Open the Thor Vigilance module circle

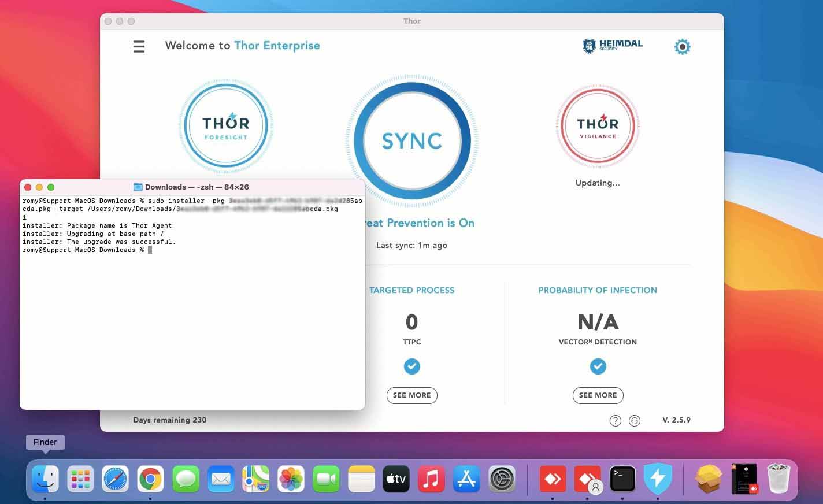coord(598,127)
